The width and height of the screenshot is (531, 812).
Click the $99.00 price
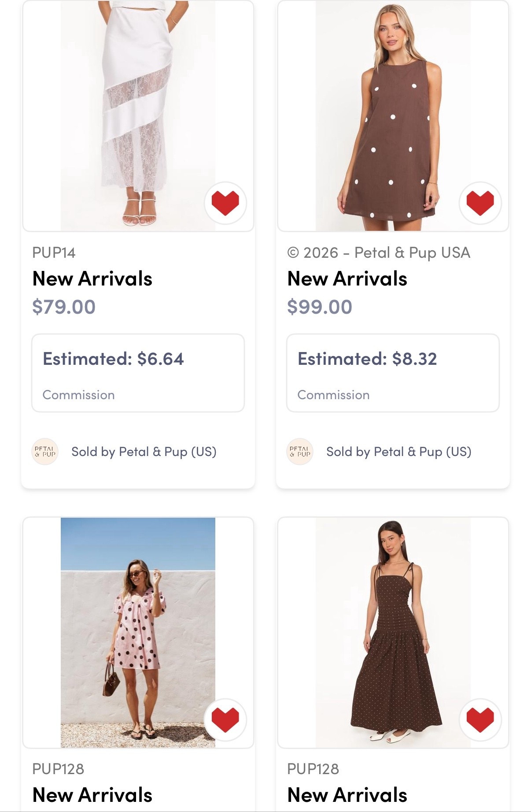[x=320, y=307]
